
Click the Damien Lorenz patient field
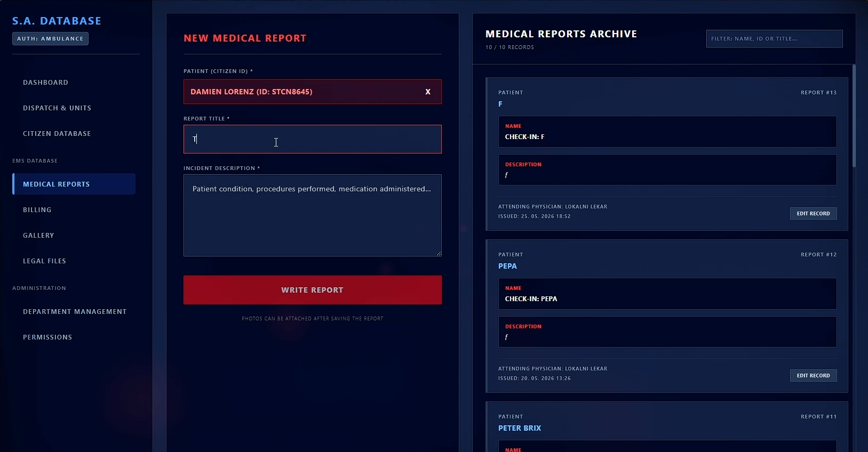[313, 92]
